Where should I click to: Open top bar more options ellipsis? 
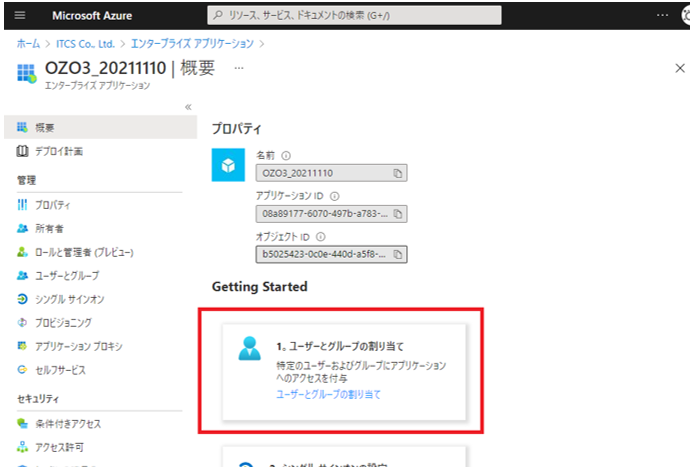662,15
